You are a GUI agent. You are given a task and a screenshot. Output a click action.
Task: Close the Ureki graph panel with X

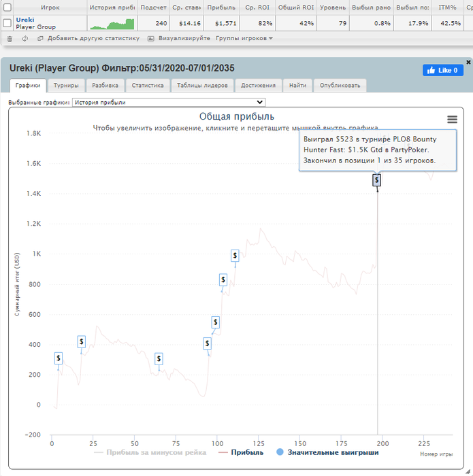pos(468,62)
